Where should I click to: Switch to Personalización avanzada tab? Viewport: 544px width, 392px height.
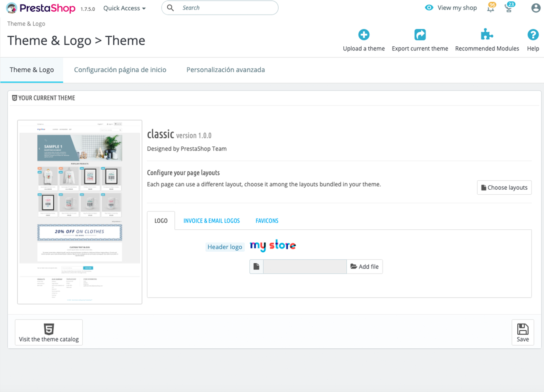click(226, 70)
